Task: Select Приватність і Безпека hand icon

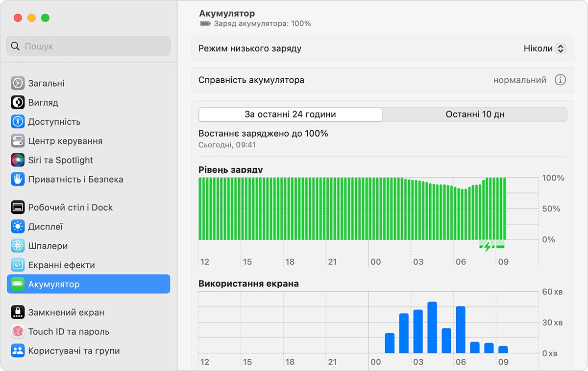Action: (18, 179)
